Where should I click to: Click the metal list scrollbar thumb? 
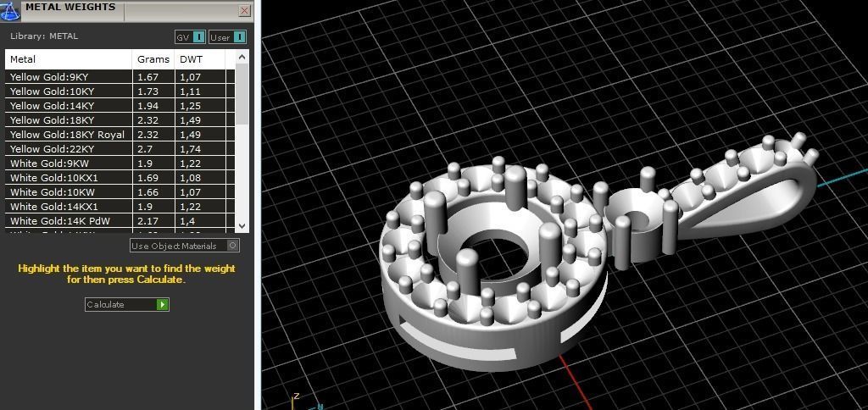click(242, 94)
